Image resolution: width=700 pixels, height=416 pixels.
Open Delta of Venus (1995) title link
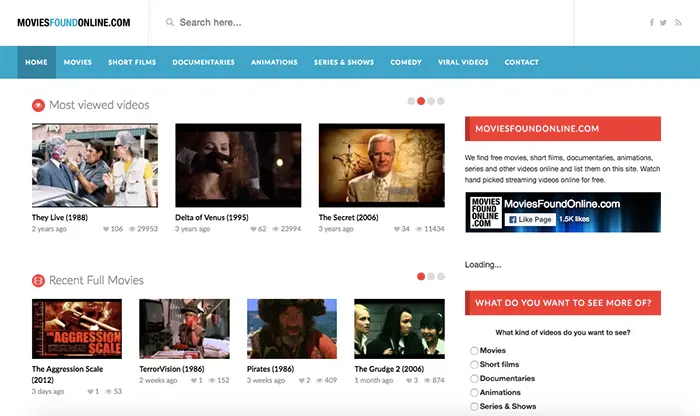click(212, 217)
